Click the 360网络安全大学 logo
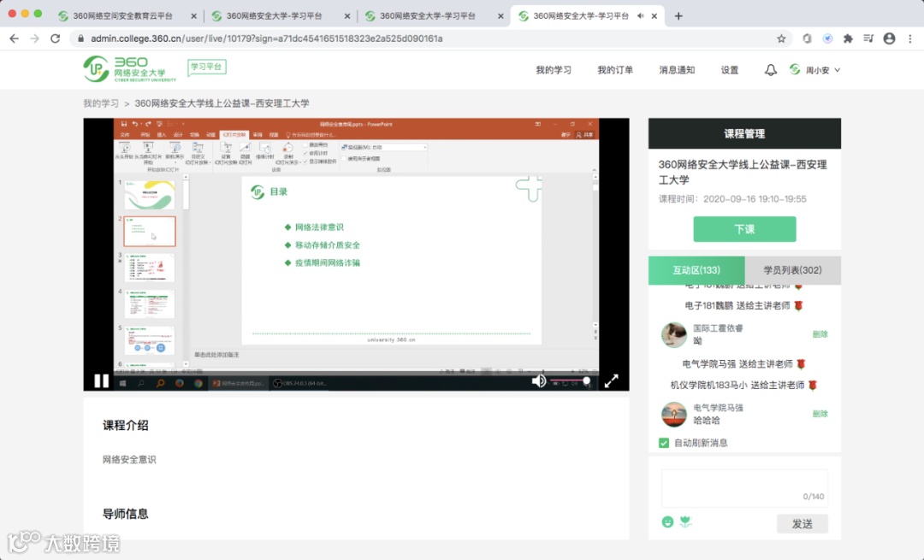 pos(130,69)
